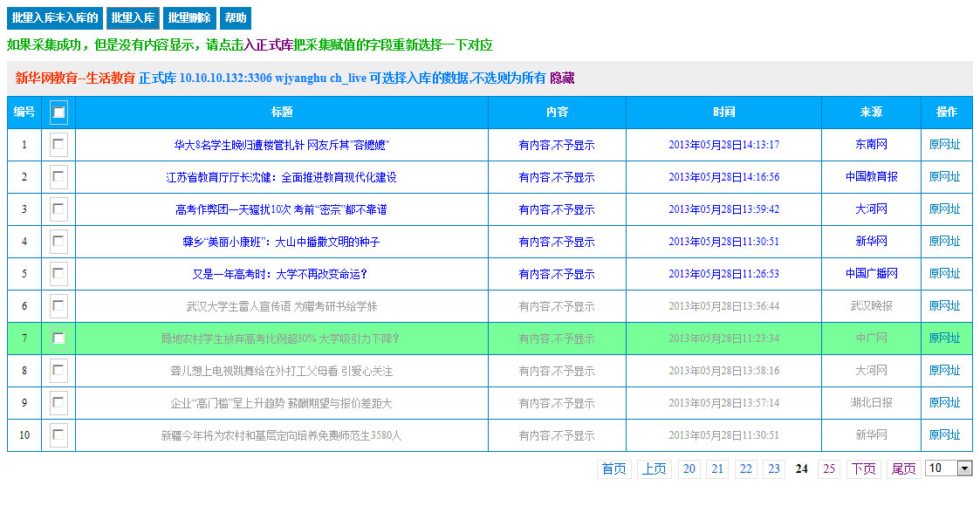This screenshot has width=980, height=506.
Task: Jump to 尾页 last page
Action: 903,469
